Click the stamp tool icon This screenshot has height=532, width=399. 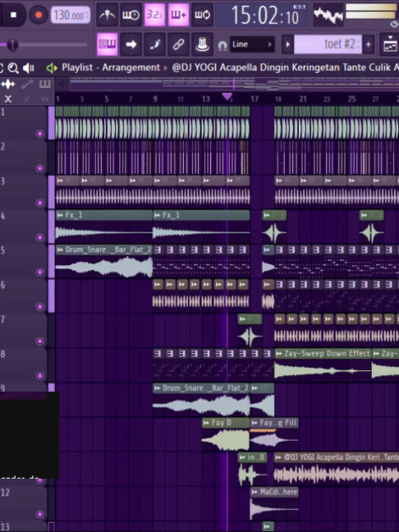202,44
